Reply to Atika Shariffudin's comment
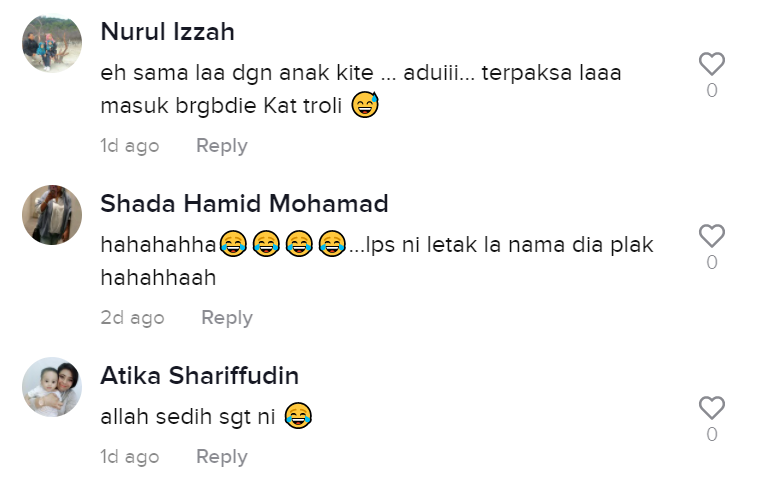This screenshot has width=763, height=478. click(x=222, y=457)
